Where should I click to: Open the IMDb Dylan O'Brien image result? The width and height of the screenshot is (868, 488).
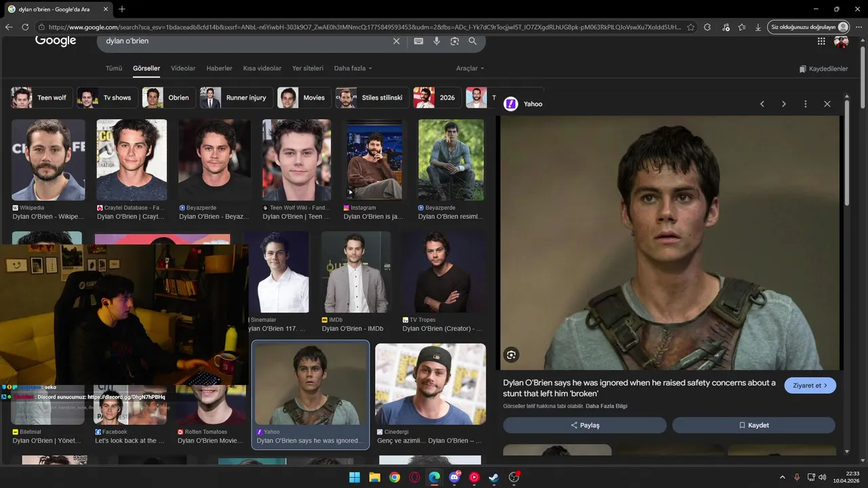[355, 272]
